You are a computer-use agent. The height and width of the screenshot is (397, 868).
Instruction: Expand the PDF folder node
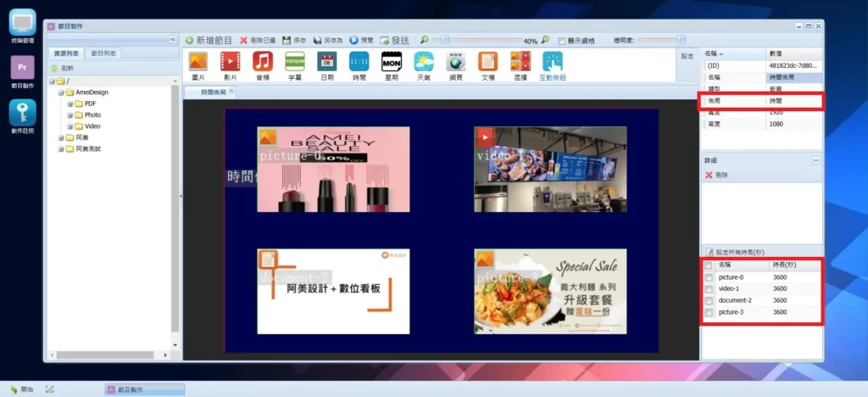[70, 103]
